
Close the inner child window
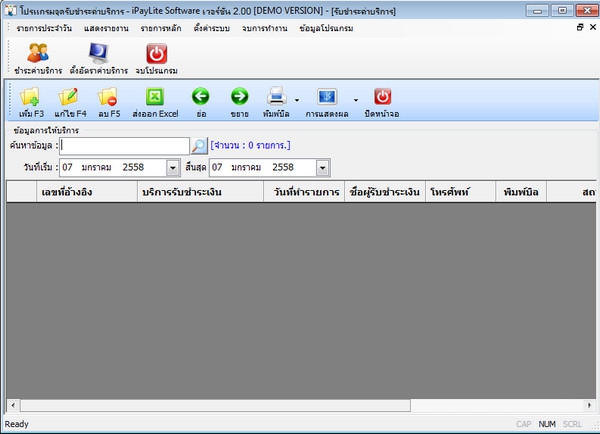pos(593,27)
